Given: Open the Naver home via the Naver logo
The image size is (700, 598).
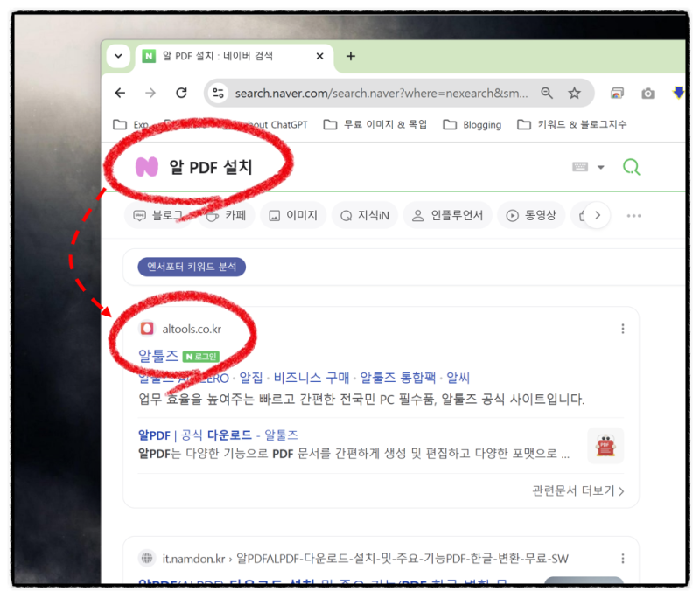Looking at the screenshot, I should point(145,165).
